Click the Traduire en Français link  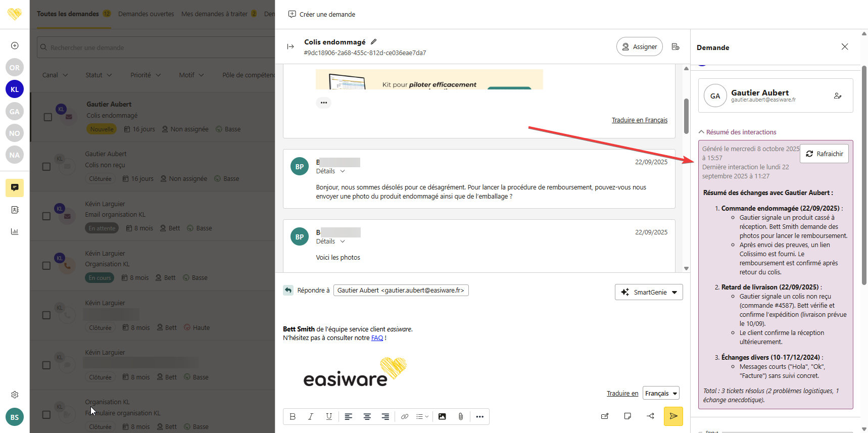[639, 120]
